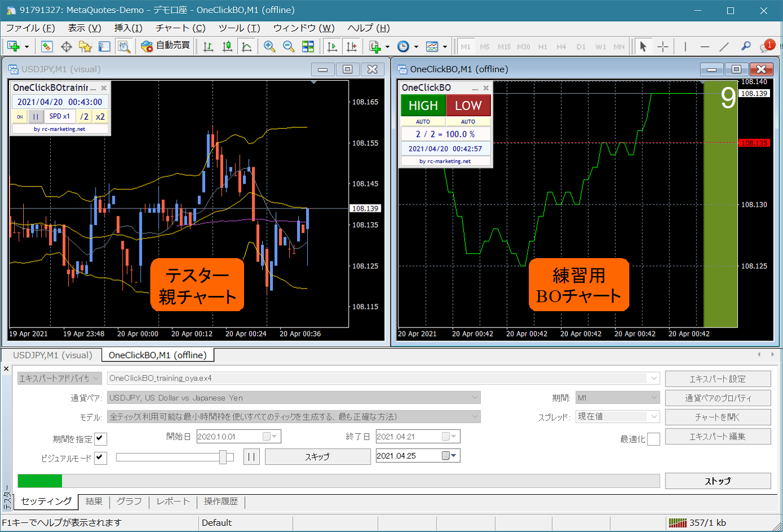Toggle the Terminal window icon
The height and width of the screenshot is (532, 783).
[x=105, y=46]
